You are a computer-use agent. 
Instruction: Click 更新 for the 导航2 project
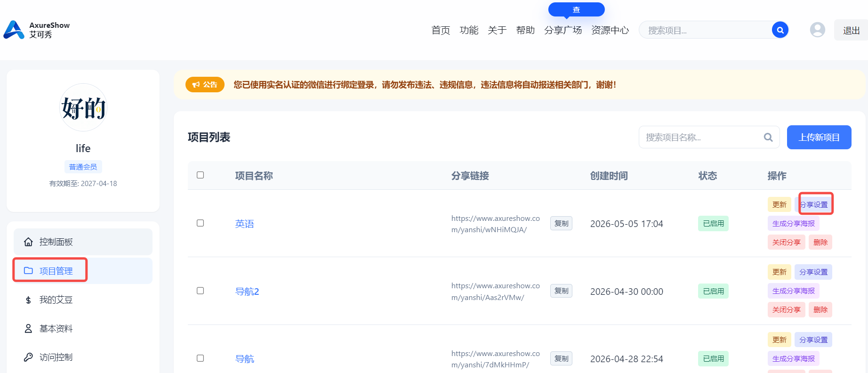point(780,272)
